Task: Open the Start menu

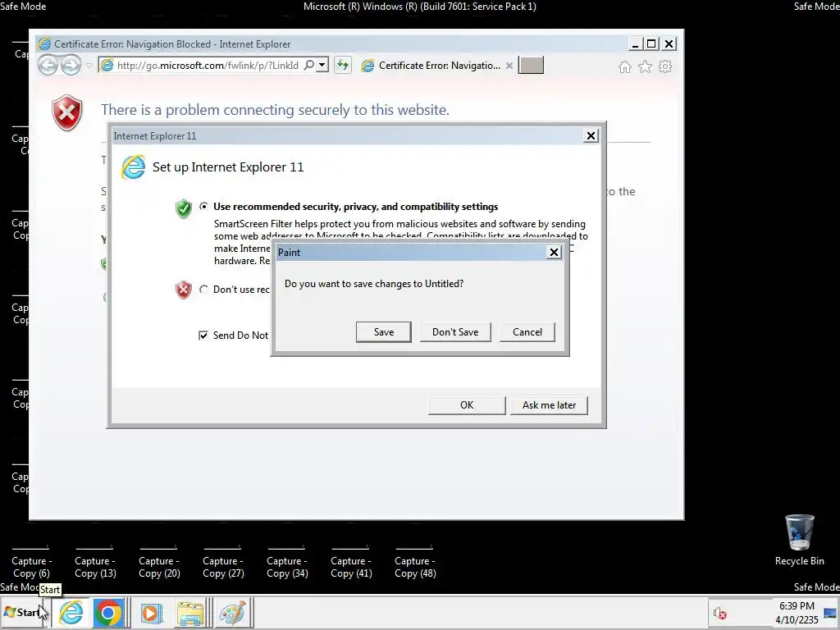Action: [24, 612]
